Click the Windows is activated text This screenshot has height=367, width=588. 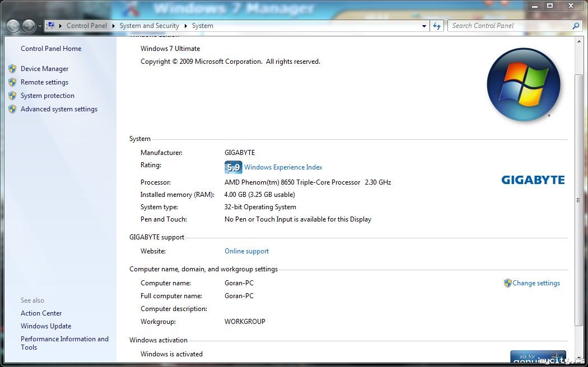tap(171, 354)
